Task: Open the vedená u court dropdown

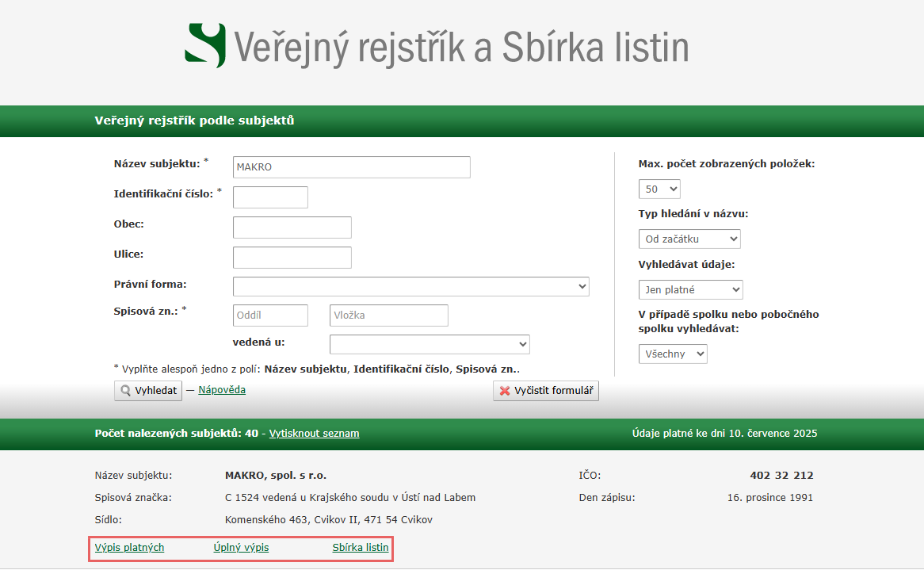Action: pos(429,344)
